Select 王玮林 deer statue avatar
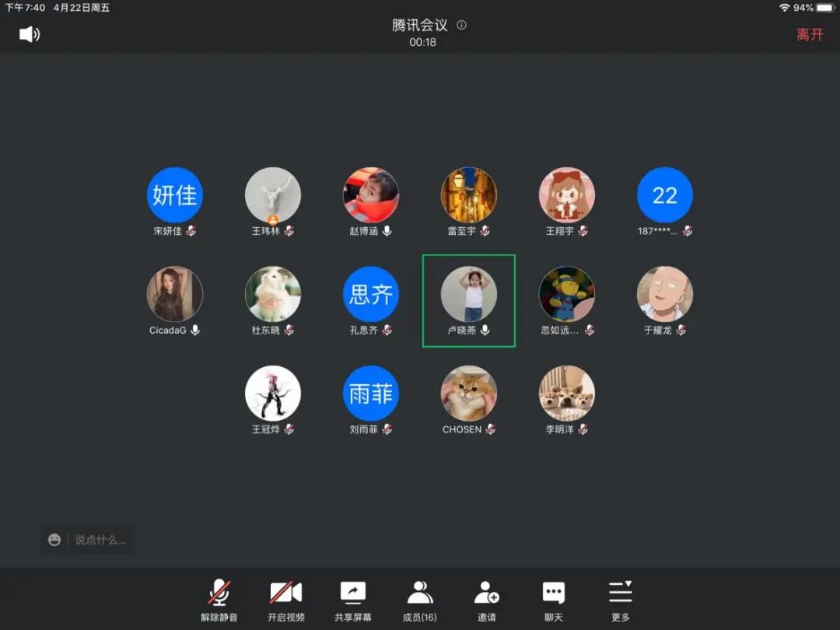840x630 pixels. tap(273, 195)
